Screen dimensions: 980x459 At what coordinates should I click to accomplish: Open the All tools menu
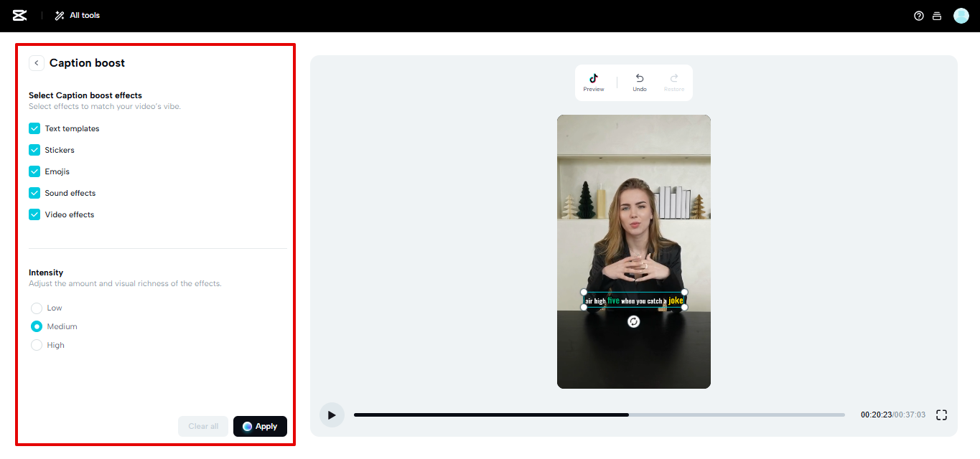(76, 15)
